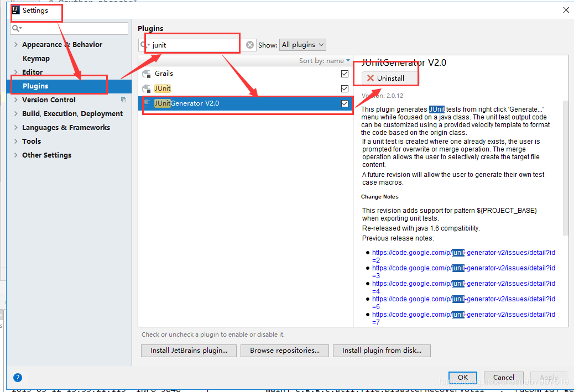Expand the Version Control node
The width and height of the screenshot is (574, 392).
[x=15, y=100]
